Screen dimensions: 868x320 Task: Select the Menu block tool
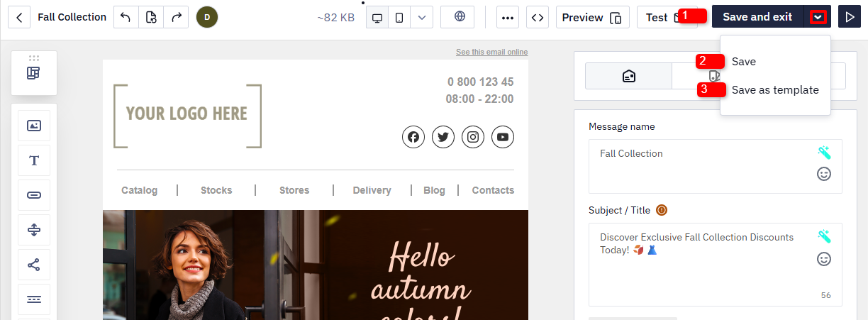click(x=34, y=299)
